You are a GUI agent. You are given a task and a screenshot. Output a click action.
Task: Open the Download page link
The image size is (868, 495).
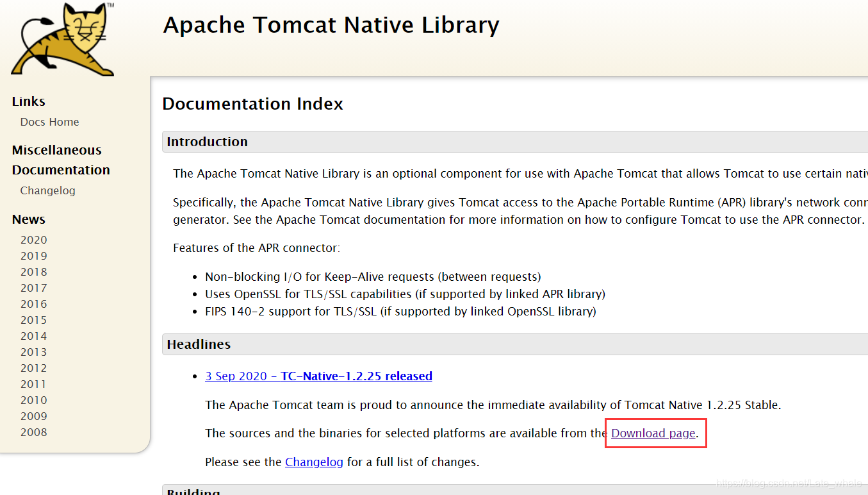point(654,433)
